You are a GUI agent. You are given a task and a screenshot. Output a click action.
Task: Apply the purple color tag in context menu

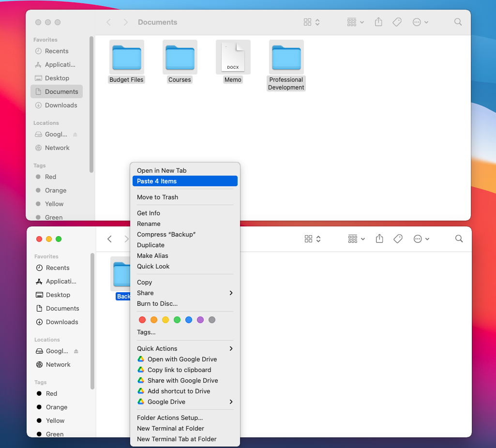[x=200, y=320]
